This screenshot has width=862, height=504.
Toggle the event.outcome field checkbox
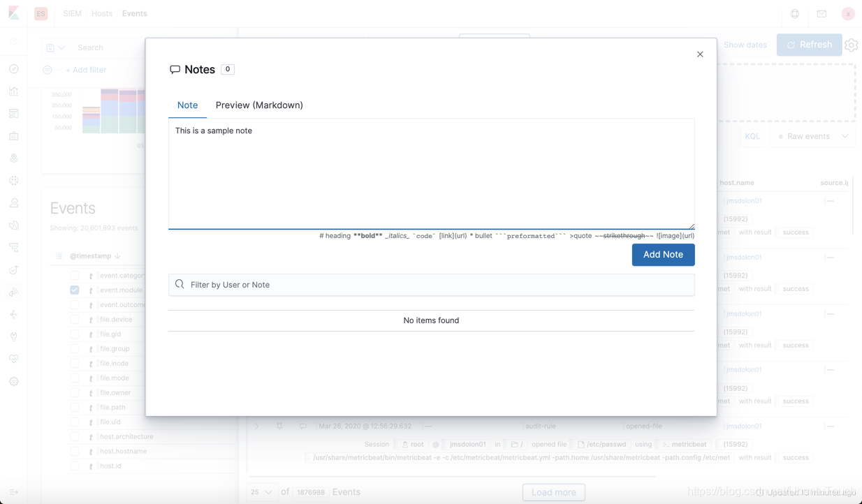74,305
